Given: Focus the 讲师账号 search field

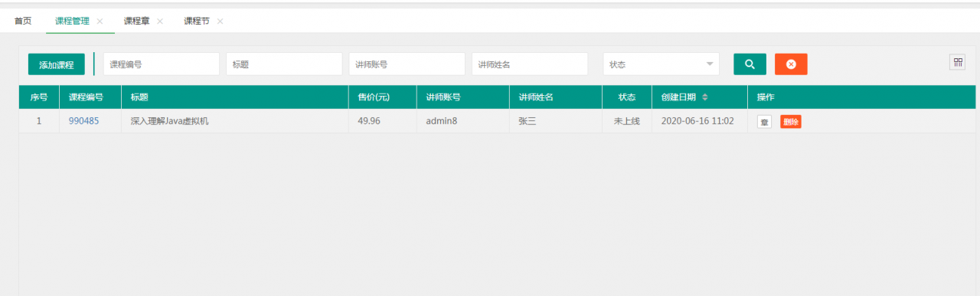Looking at the screenshot, I should pyautogui.click(x=407, y=64).
